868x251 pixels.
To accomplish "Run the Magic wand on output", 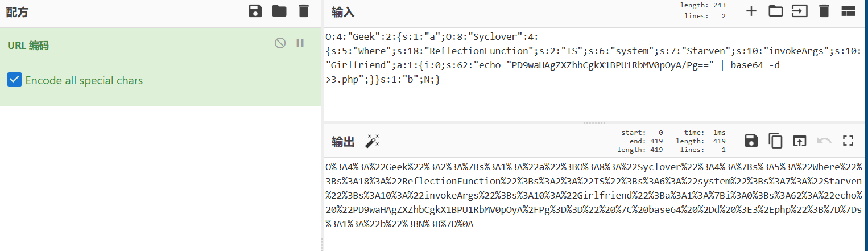I will [372, 141].
